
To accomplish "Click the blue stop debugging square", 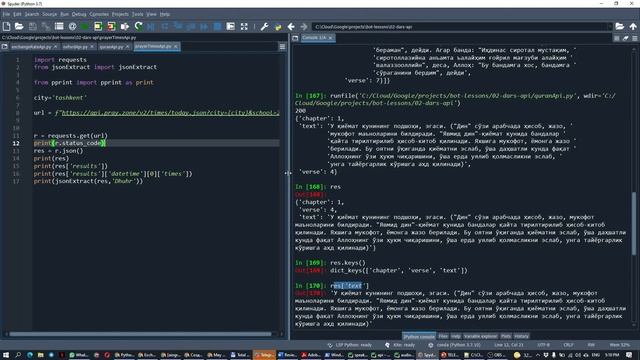I will 218,27.
